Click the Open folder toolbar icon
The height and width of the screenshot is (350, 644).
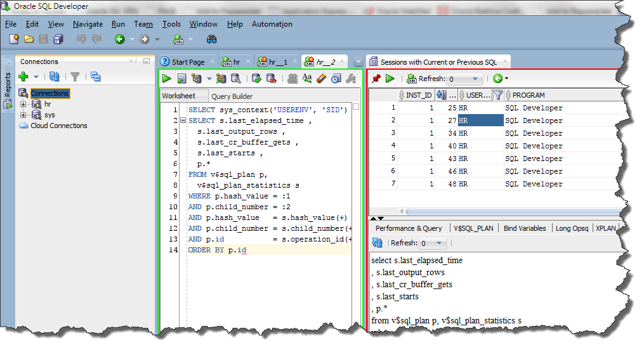tap(29, 39)
